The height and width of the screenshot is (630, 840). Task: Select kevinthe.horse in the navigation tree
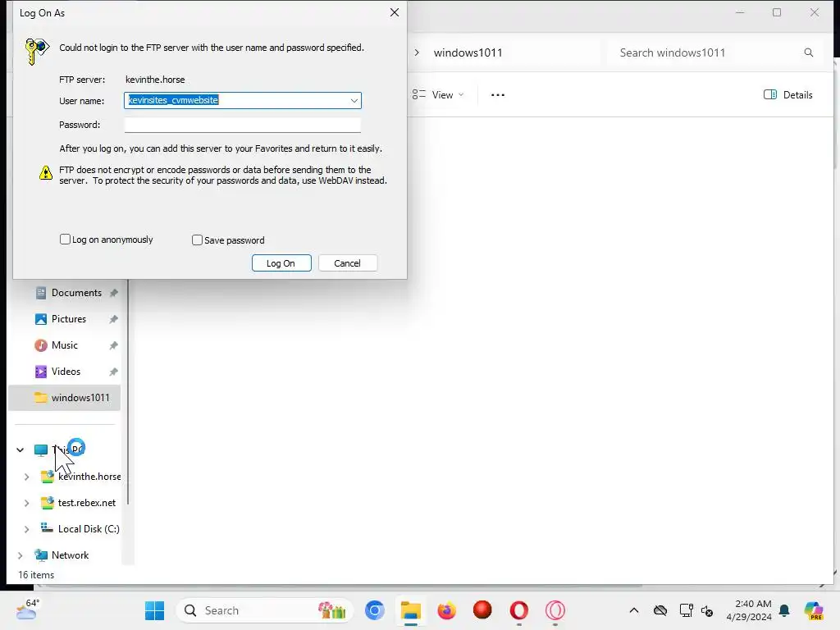[x=89, y=477]
